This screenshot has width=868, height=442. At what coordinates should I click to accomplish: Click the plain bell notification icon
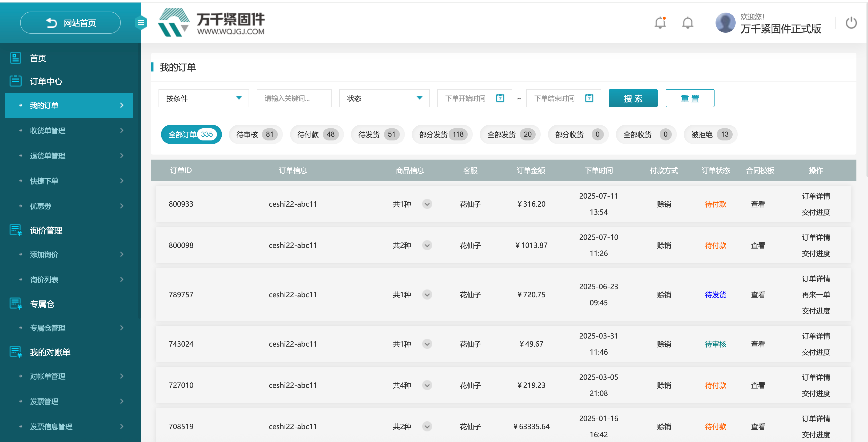687,23
